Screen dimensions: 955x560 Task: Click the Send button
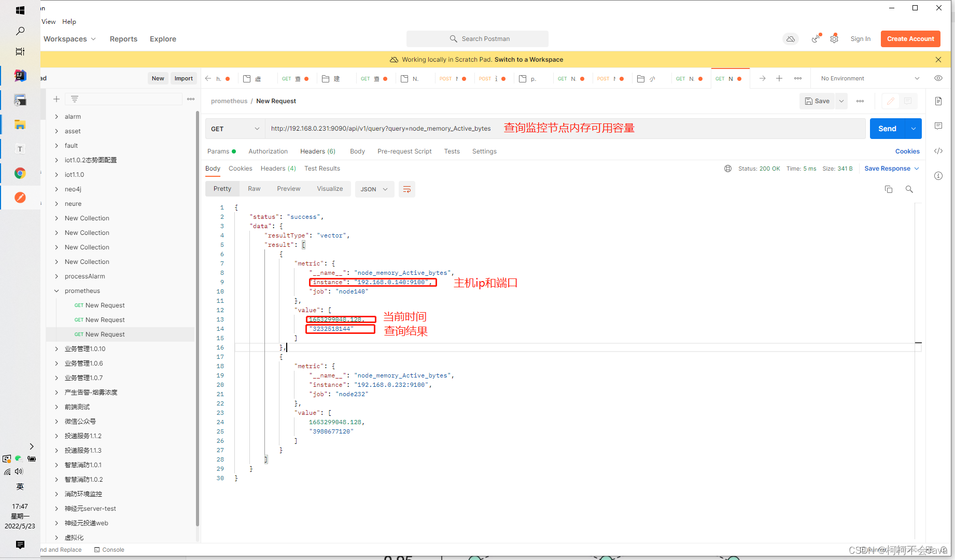pyautogui.click(x=887, y=129)
